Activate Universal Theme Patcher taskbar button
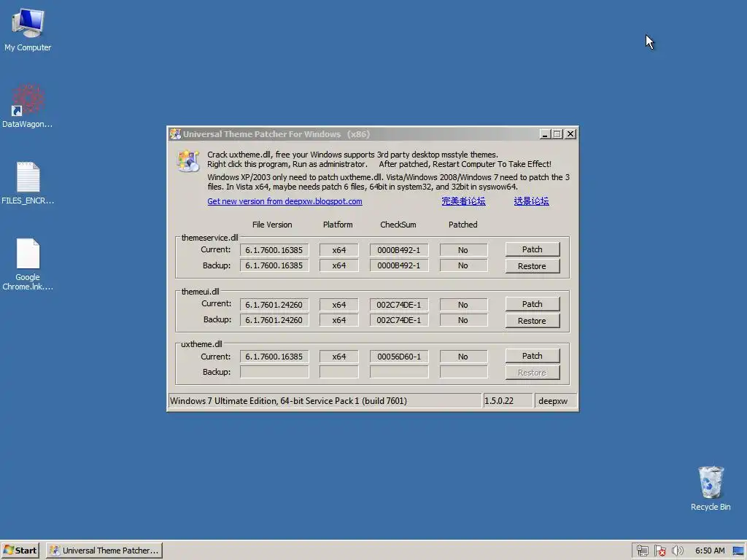The width and height of the screenshot is (747, 560). click(104, 551)
